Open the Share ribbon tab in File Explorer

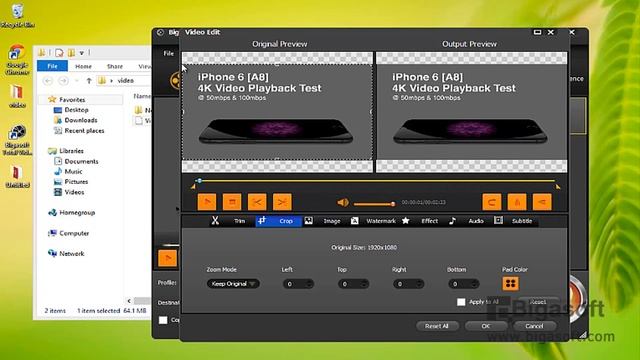coord(115,66)
